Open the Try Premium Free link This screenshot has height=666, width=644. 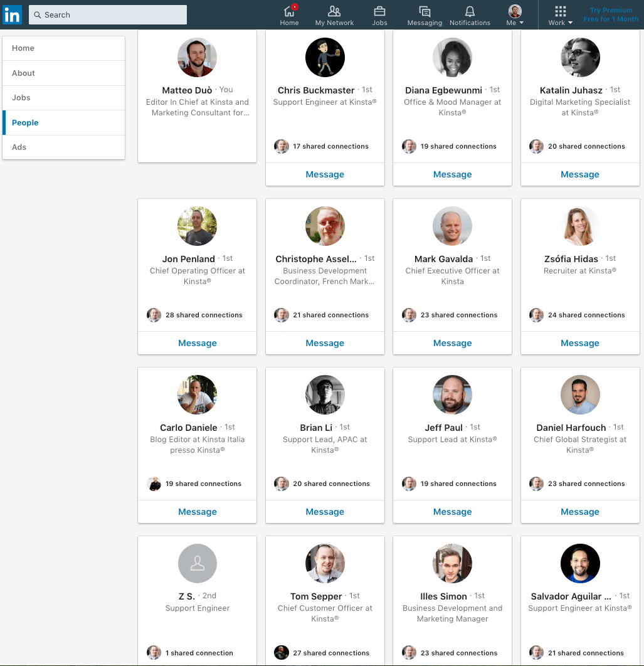tap(610, 14)
